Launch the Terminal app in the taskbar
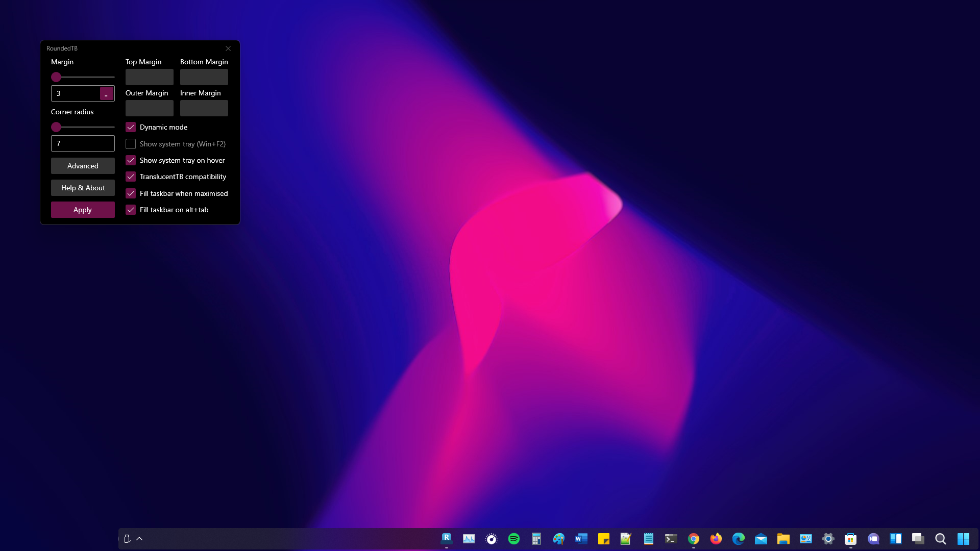Screen dimensions: 980x551 click(x=671, y=539)
